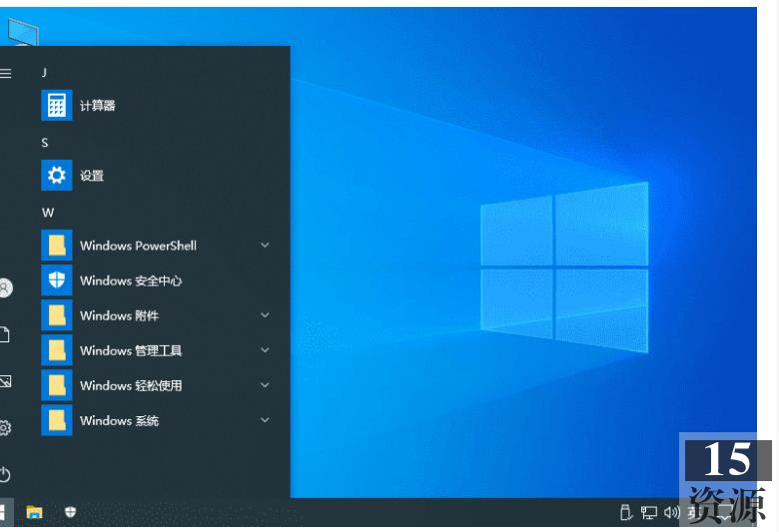Select the 计算器 text label
This screenshot has height=532, width=779.
tap(98, 106)
